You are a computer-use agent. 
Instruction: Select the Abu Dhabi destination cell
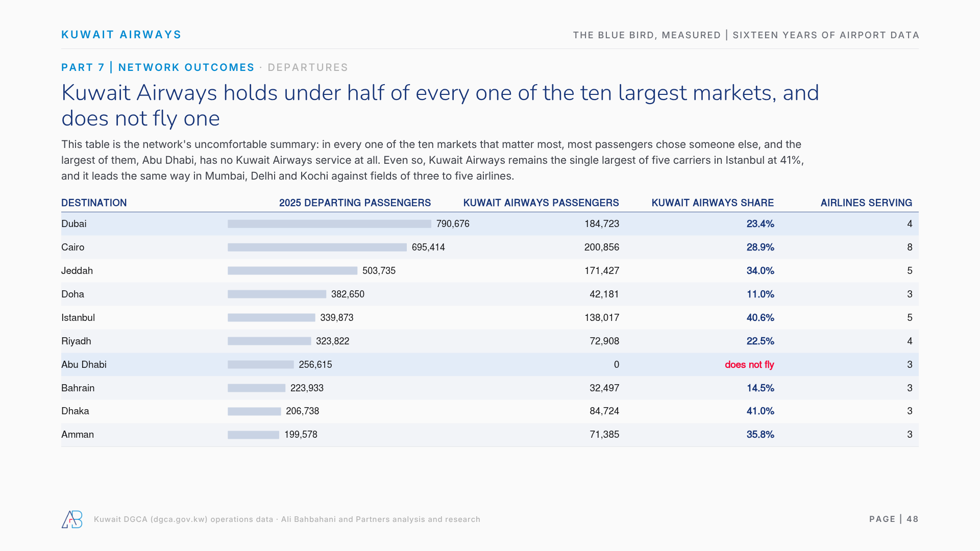pos(84,365)
